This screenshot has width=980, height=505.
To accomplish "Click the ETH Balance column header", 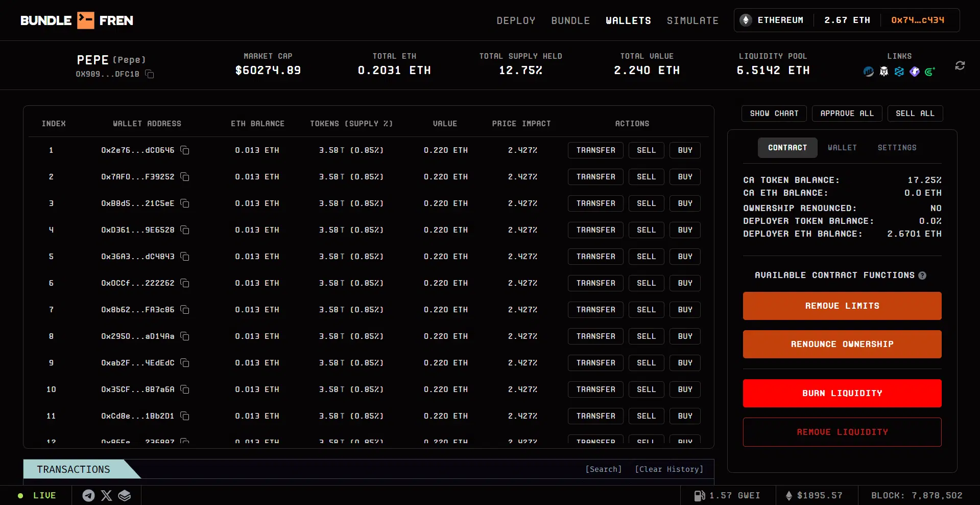I will (257, 124).
